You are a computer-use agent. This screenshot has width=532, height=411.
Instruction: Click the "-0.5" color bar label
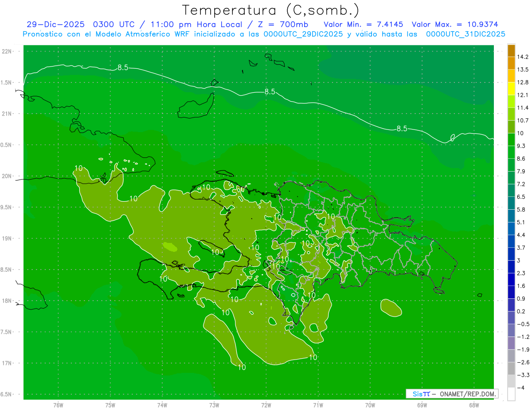click(523, 324)
